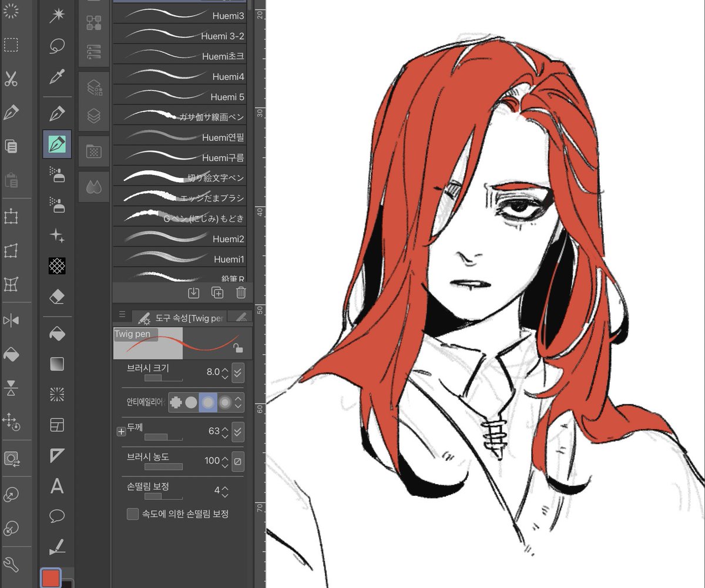
Task: Click the 손떨림 보정 value stepper arrows
Action: point(225,491)
